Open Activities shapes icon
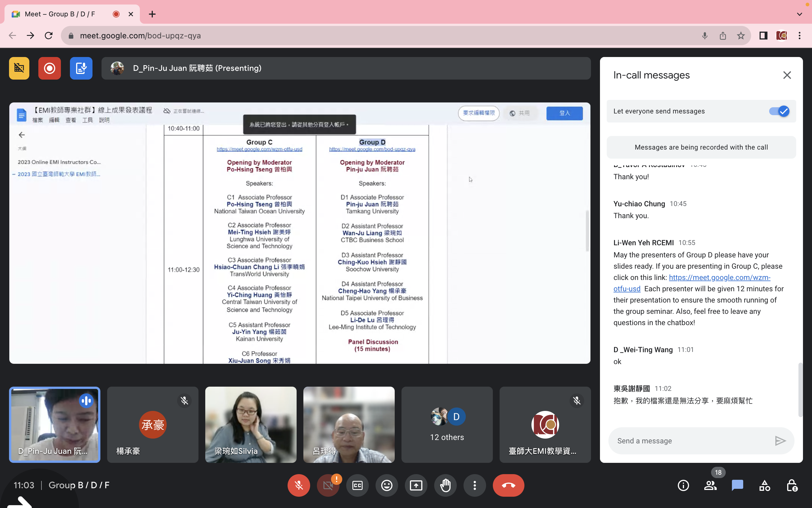The width and height of the screenshot is (812, 508). click(765, 485)
